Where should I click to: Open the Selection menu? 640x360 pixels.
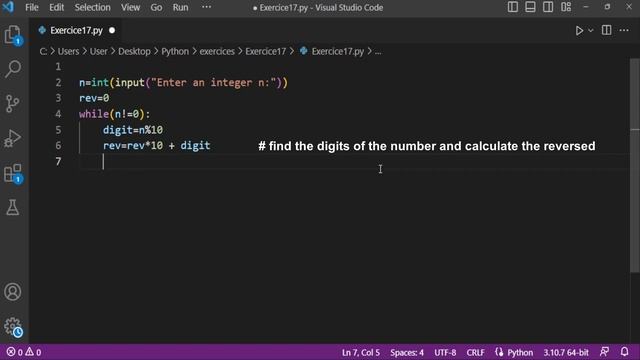92,7
